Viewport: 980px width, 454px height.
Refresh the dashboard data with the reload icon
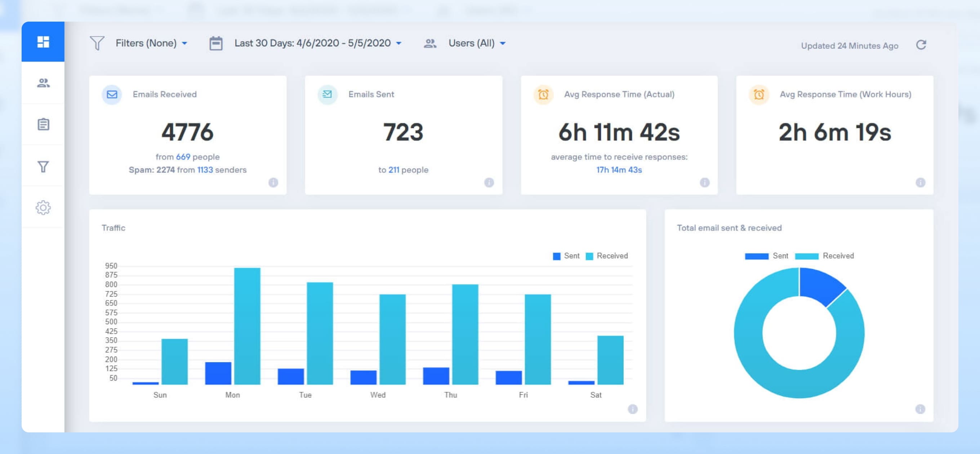921,45
